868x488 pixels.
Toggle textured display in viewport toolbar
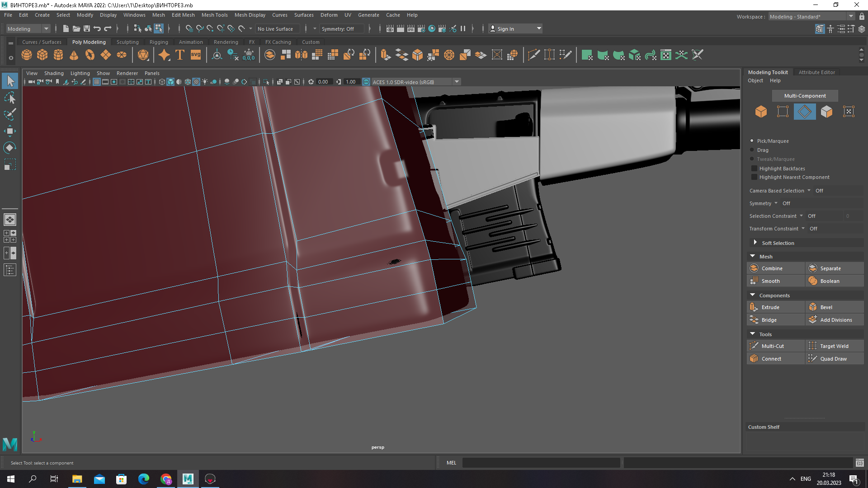click(196, 82)
